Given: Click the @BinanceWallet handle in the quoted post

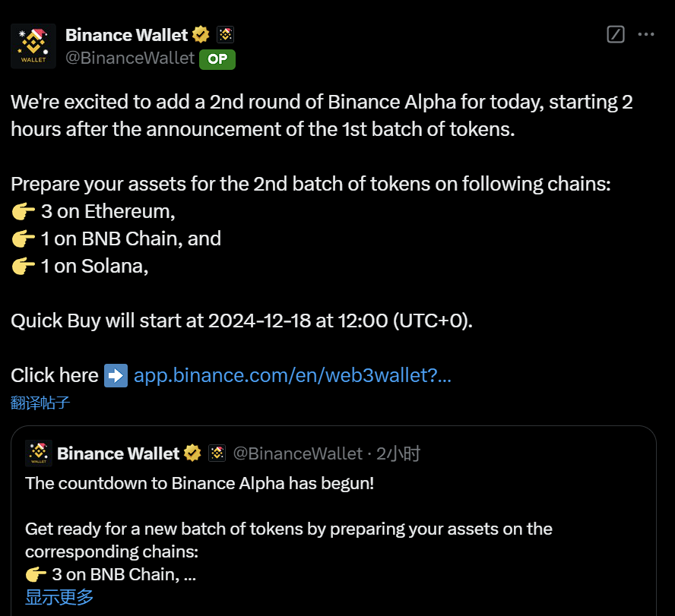Looking at the screenshot, I should point(298,453).
